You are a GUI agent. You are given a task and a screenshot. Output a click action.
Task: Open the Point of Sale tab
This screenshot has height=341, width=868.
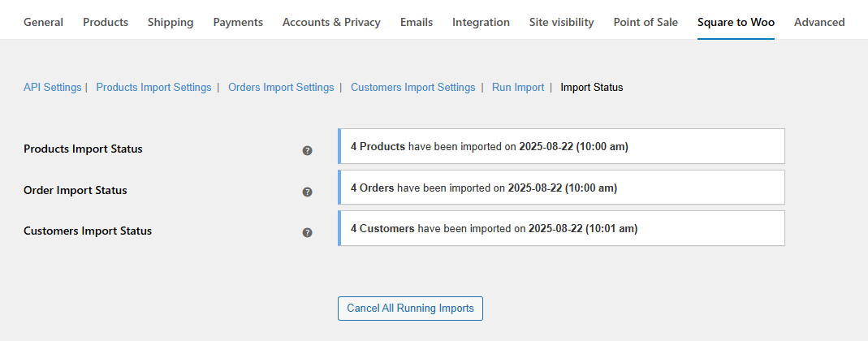[646, 22]
